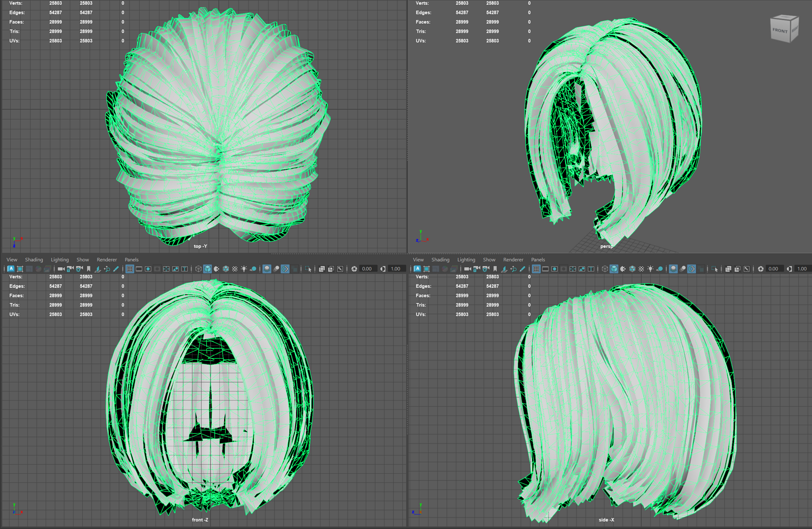Open Show menu in side view panel
Image resolution: width=812 pixels, height=529 pixels.
489,260
